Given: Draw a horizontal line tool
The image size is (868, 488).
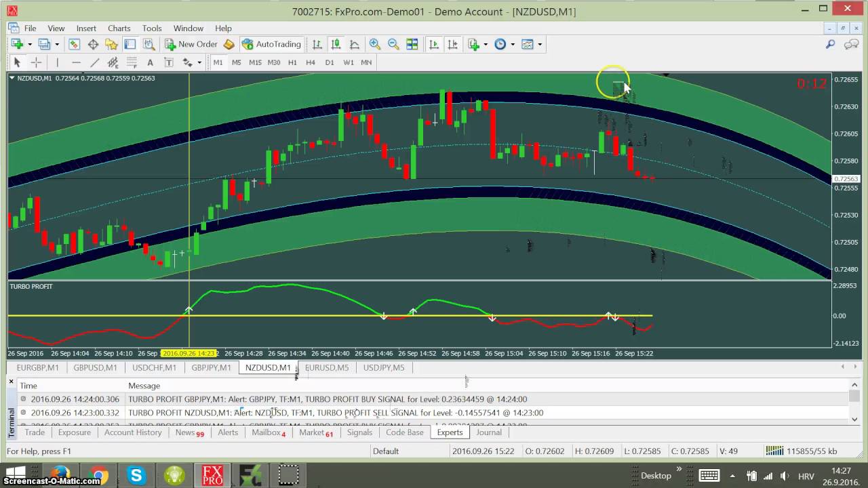Looking at the screenshot, I should 76,62.
